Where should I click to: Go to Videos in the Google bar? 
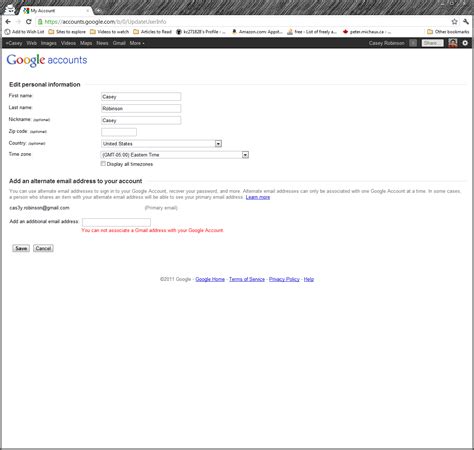68,43
